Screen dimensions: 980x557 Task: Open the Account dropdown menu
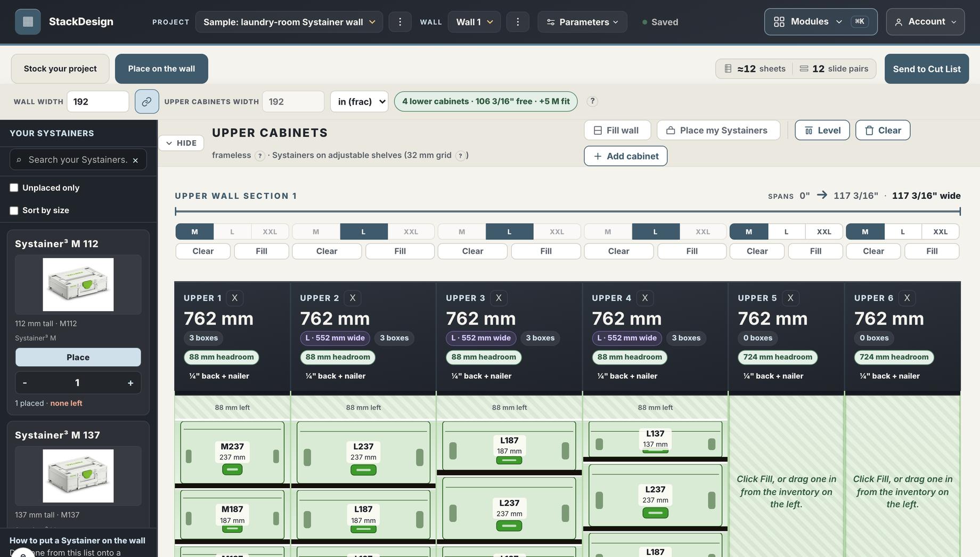[925, 22]
